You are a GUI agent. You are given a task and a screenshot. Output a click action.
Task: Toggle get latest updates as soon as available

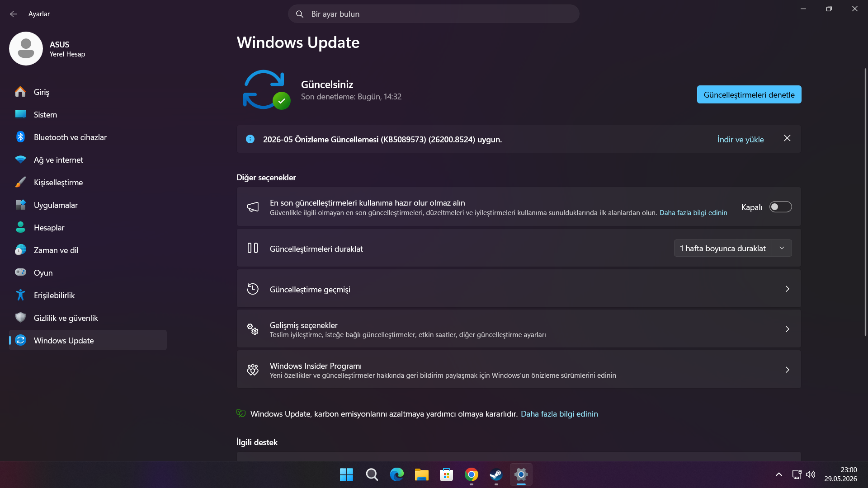tap(780, 207)
